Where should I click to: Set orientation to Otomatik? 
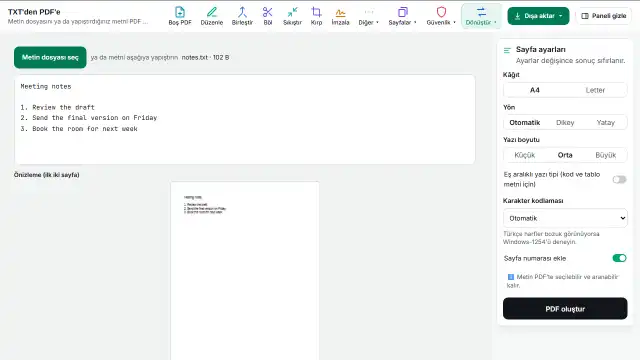[x=524, y=122]
